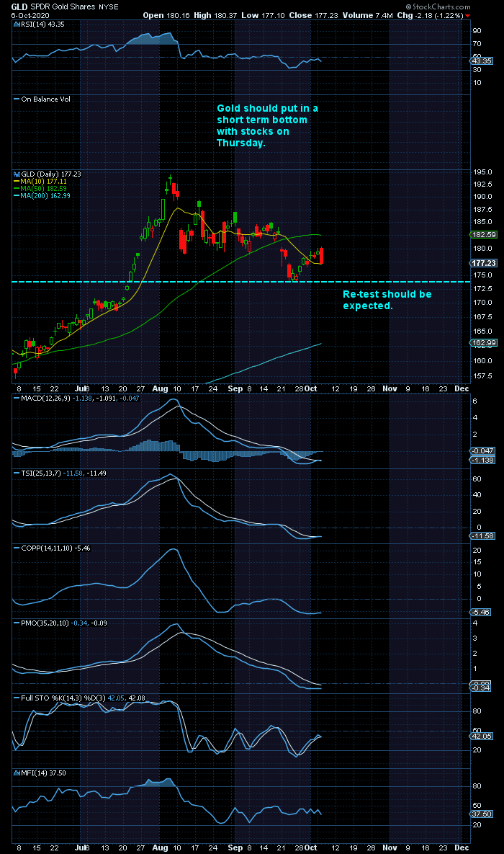Image resolution: width=504 pixels, height=854 pixels.
Task: Select the MA(50) 182.59 legend entry
Action: point(41,188)
